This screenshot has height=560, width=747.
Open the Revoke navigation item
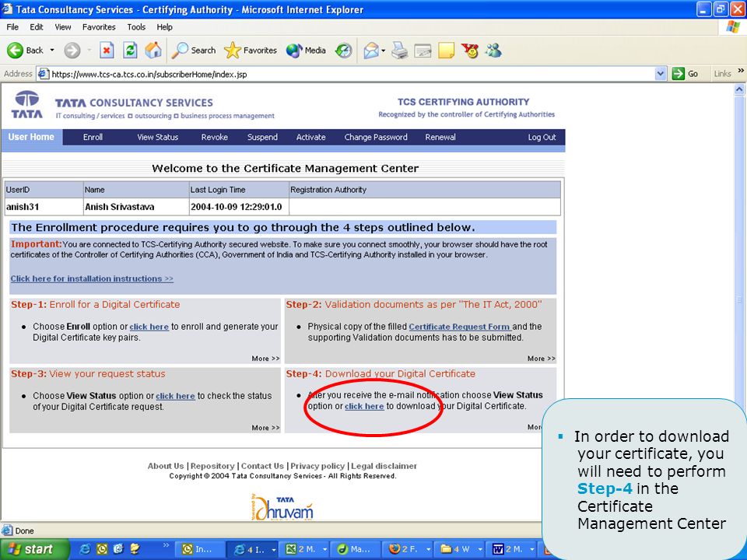(215, 137)
